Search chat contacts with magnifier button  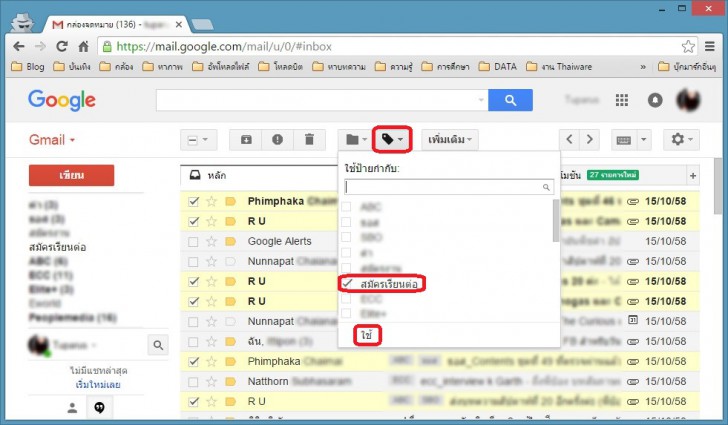point(158,345)
